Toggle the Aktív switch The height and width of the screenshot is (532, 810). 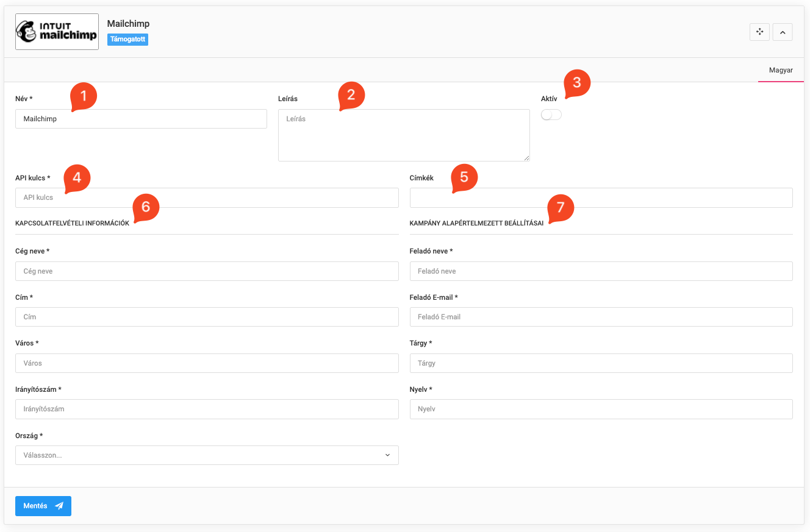551,115
